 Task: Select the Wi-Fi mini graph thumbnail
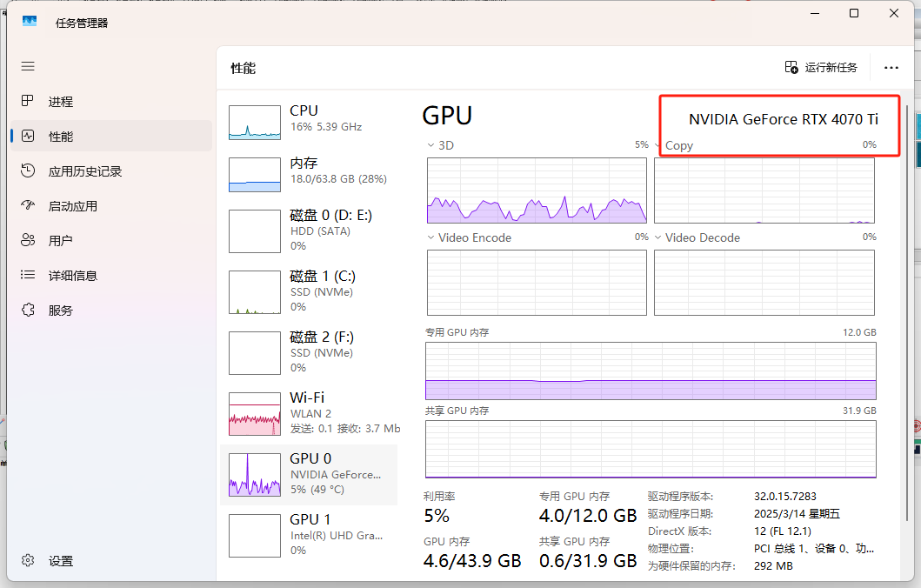(255, 414)
